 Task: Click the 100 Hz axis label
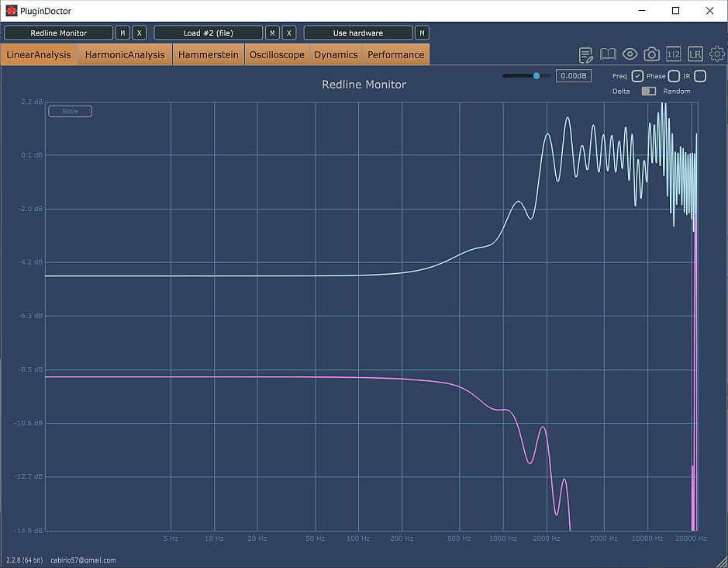click(x=358, y=539)
